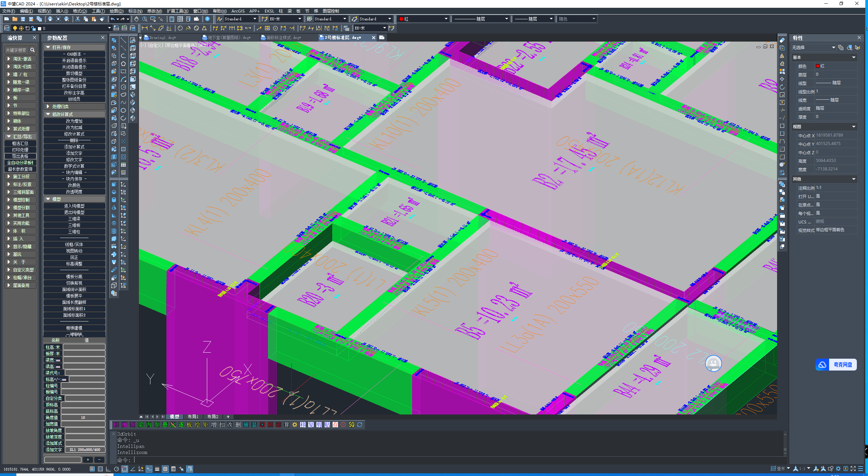
Task: Toggle snap mode in status bar
Action: pyautogui.click(x=92, y=469)
